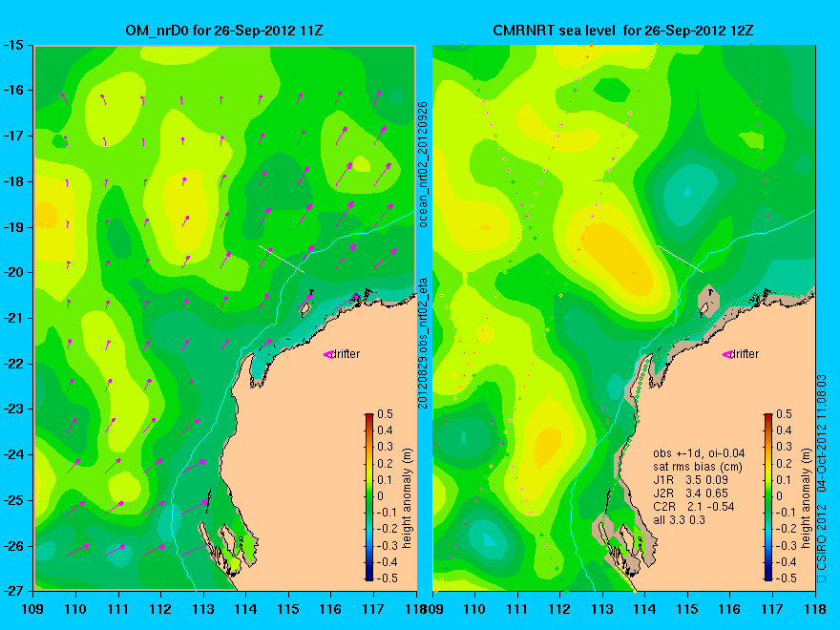Click the vertical label ocean_nrf02_20120926
The width and height of the screenshot is (840, 630).
pyautogui.click(x=423, y=164)
